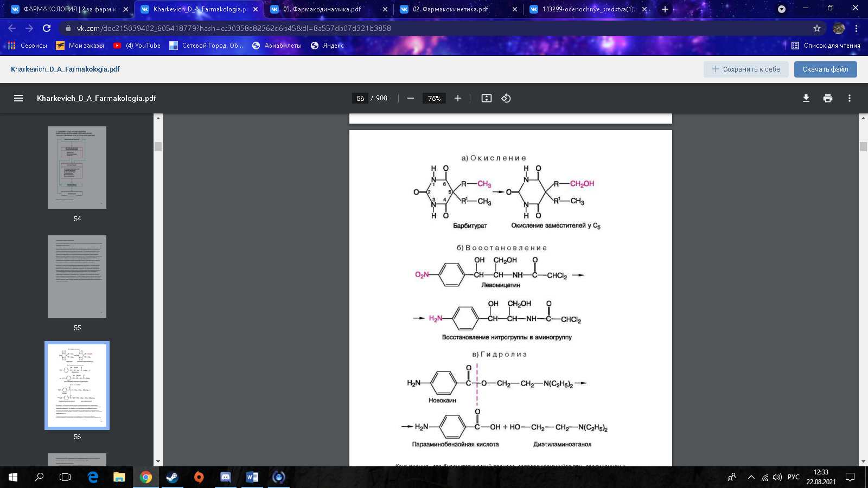
Task: Click the Скачать файл button
Action: point(825,69)
